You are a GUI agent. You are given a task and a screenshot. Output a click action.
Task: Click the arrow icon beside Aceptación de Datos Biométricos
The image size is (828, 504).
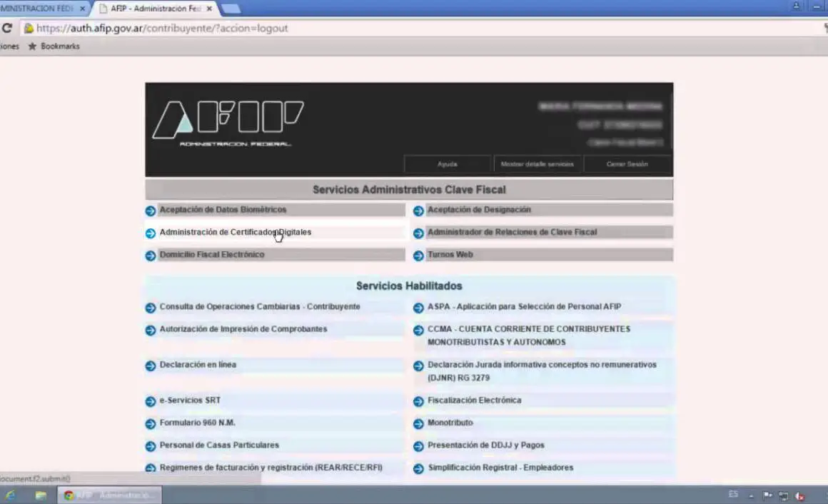point(151,211)
